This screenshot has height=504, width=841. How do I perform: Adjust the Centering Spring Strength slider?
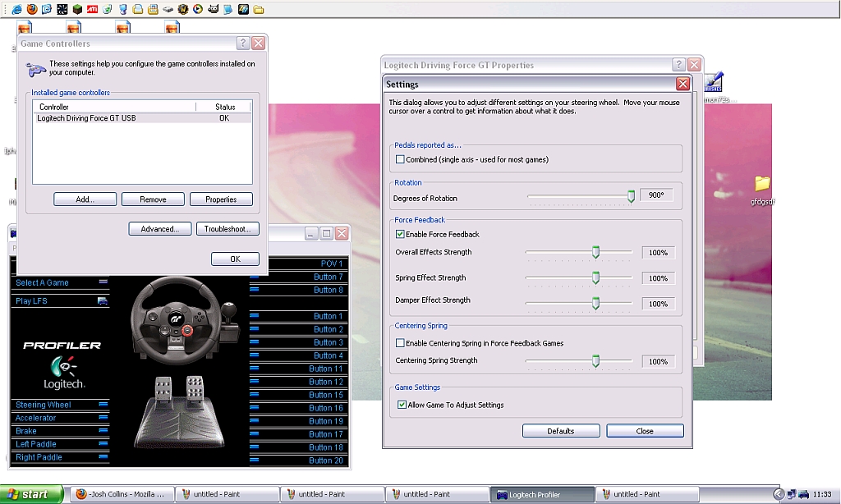coord(595,361)
